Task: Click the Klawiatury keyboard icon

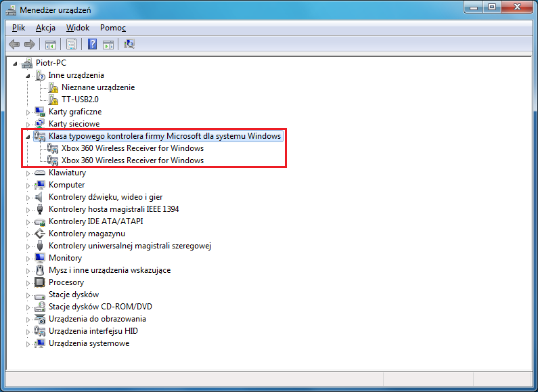Action: tap(40, 173)
